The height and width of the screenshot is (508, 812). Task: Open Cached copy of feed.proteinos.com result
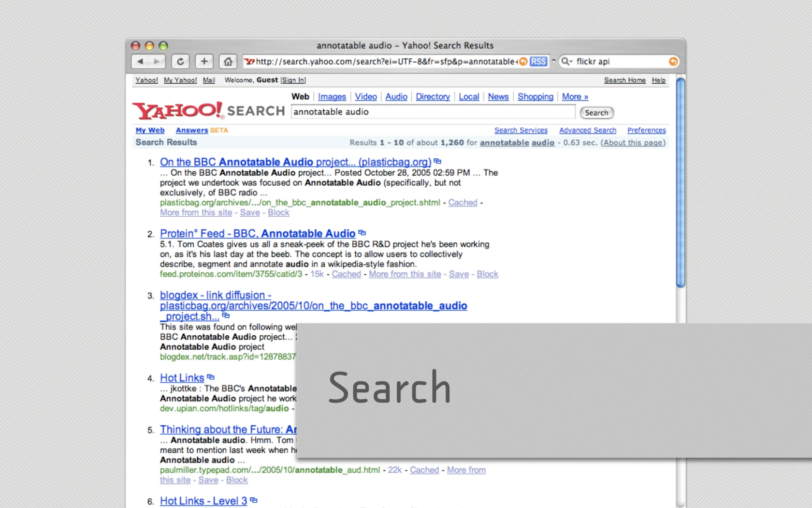347,274
